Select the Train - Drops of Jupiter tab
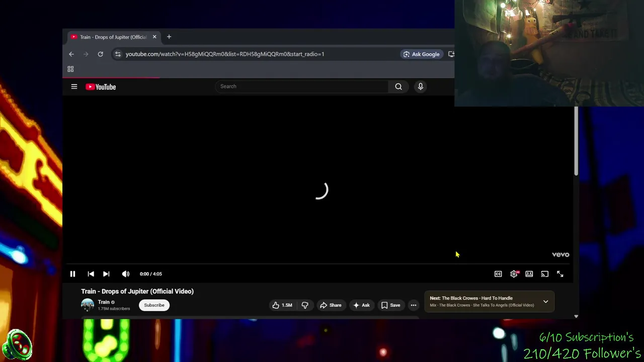This screenshot has height=362, width=644. (113, 37)
